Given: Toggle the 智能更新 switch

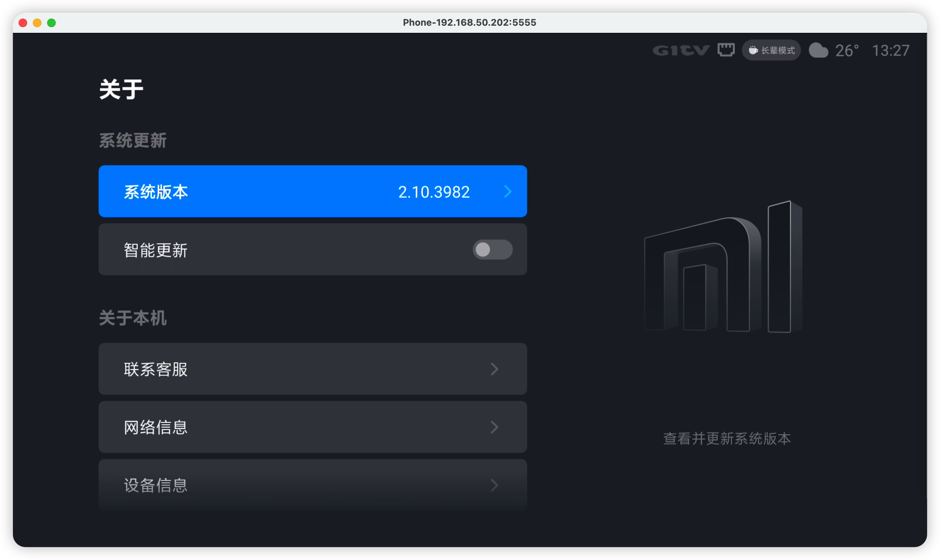Looking at the screenshot, I should pos(492,249).
